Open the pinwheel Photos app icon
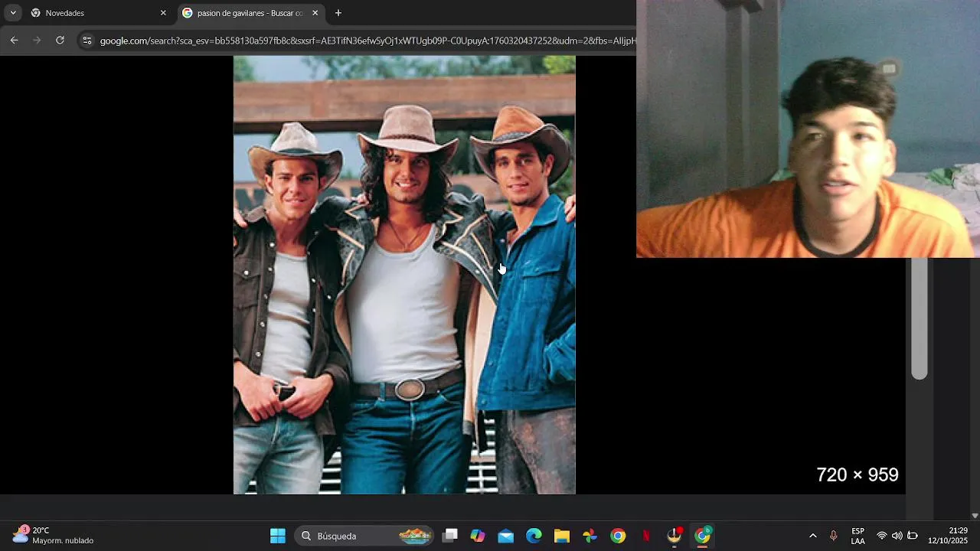Screen dimensions: 980x551 590,536
